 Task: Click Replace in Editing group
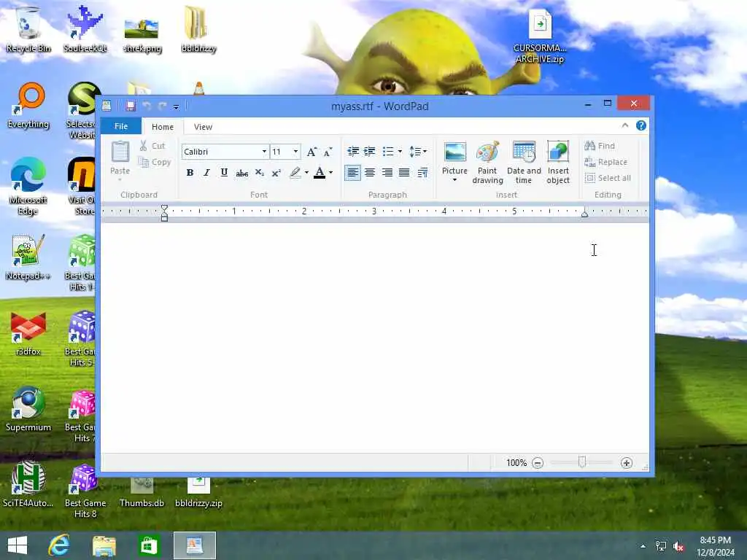click(605, 162)
